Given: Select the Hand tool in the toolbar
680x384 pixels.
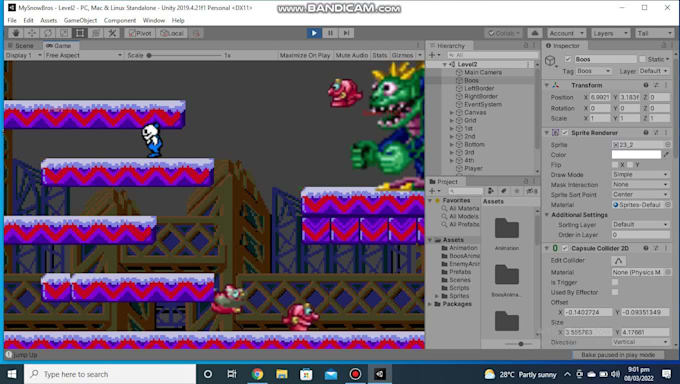Looking at the screenshot, I should [16, 33].
